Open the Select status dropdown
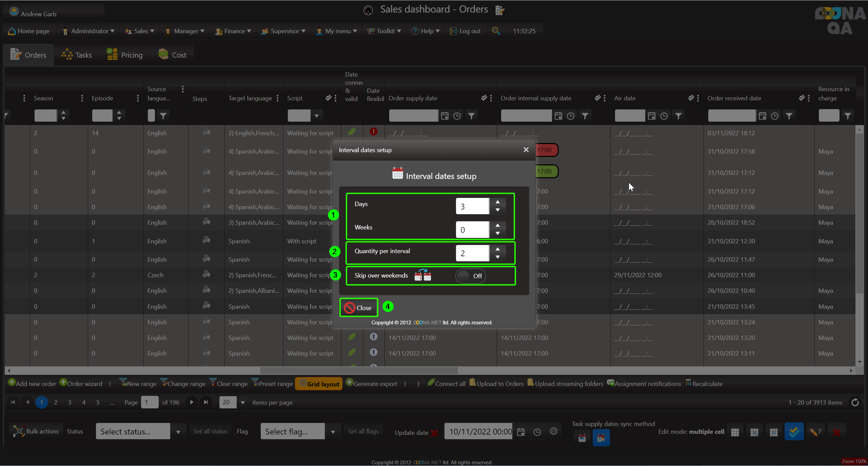 coord(178,431)
